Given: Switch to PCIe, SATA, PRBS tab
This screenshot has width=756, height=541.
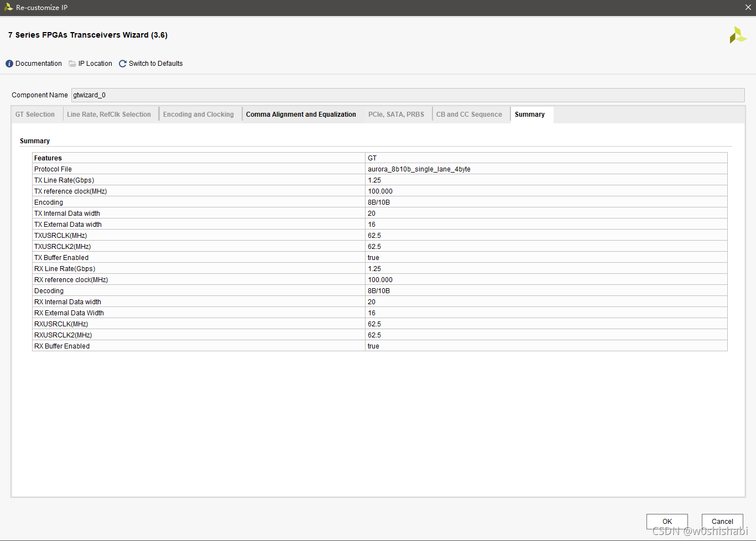Looking at the screenshot, I should [396, 115].
